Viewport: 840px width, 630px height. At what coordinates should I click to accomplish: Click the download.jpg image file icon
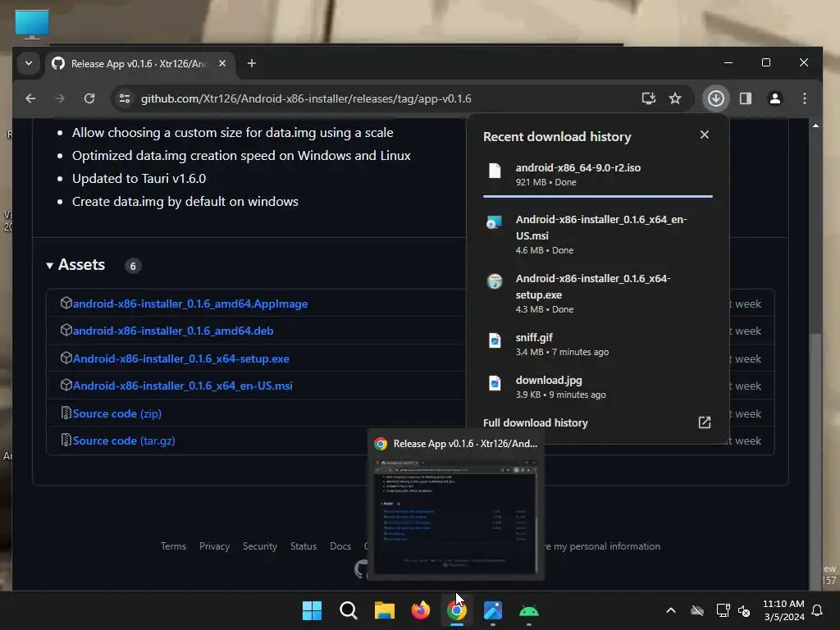(495, 383)
